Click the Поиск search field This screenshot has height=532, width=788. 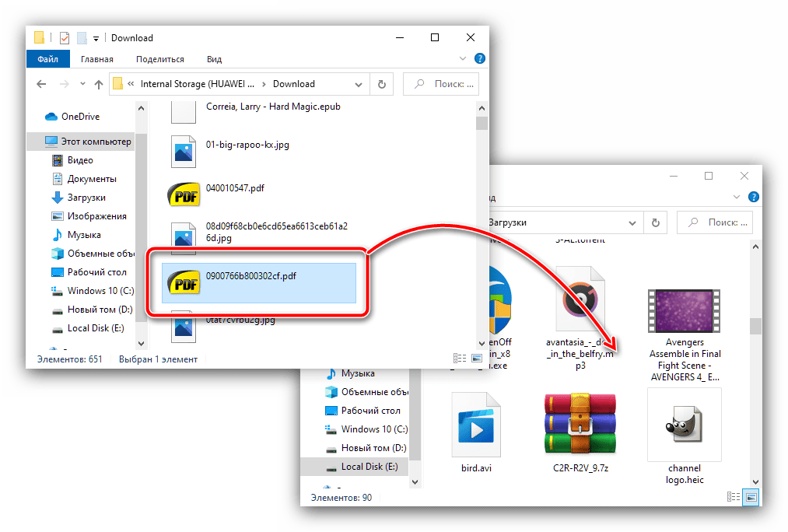tap(443, 84)
